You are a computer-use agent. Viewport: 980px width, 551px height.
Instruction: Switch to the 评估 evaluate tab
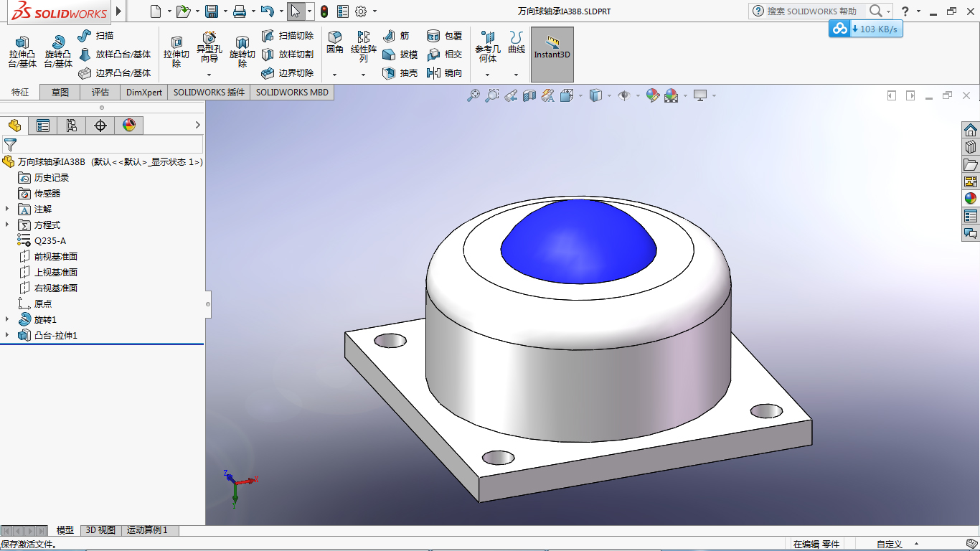coord(100,92)
